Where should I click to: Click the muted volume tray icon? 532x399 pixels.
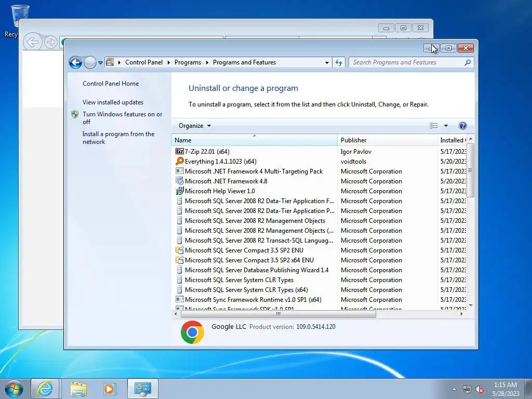(480, 390)
